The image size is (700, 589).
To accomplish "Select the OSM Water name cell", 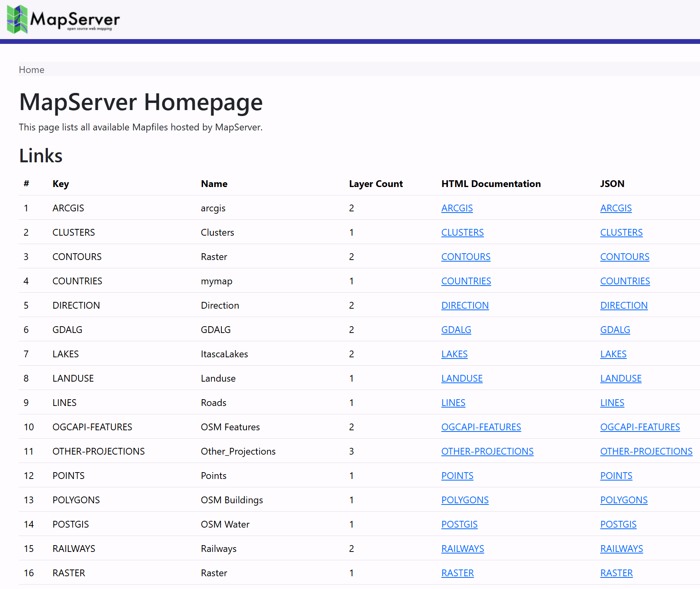I will (225, 524).
